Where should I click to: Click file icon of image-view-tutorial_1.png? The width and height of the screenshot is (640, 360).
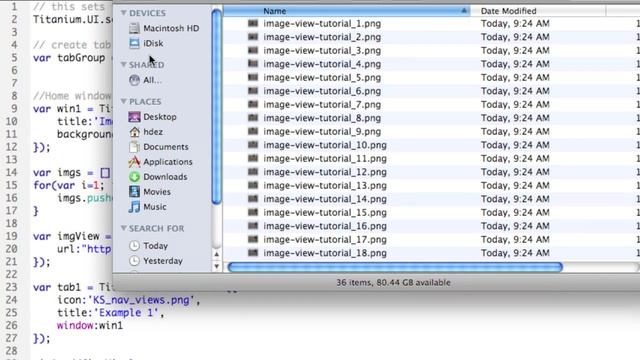(253, 23)
